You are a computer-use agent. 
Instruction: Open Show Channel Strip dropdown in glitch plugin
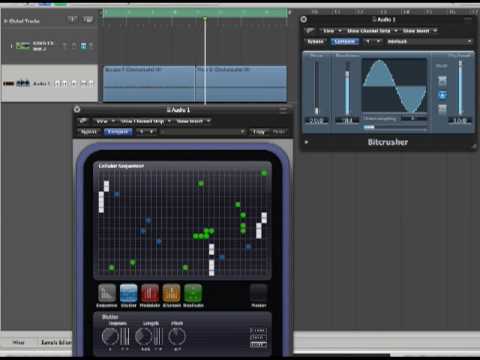tap(145, 121)
